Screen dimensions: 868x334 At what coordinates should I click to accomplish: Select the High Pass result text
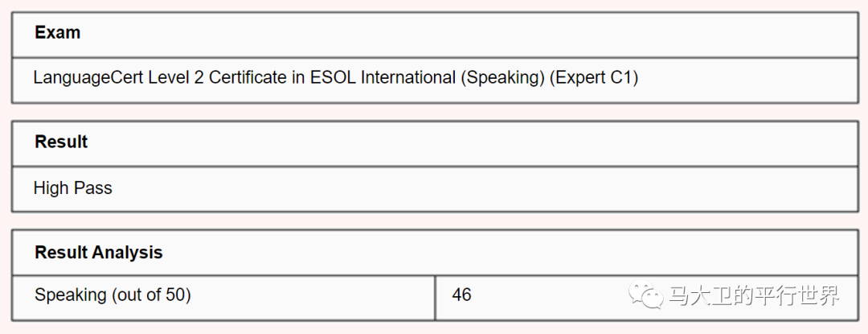tap(73, 188)
